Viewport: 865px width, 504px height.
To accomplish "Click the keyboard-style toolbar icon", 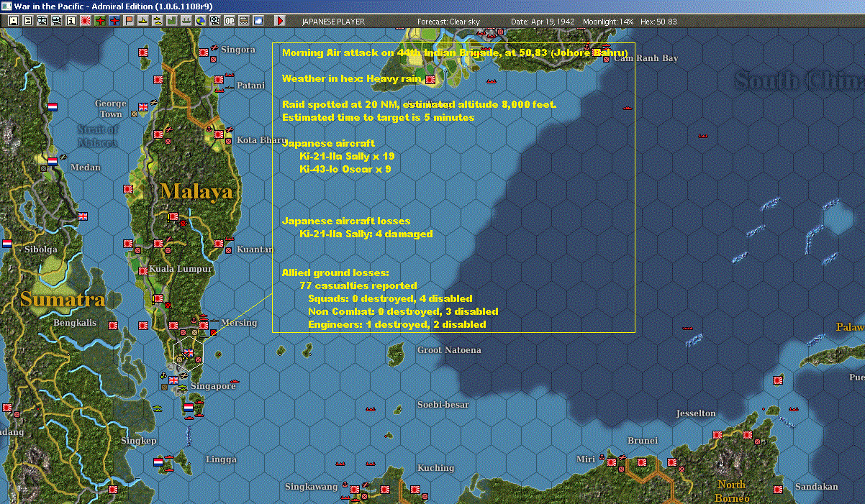I will pyautogui.click(x=243, y=21).
